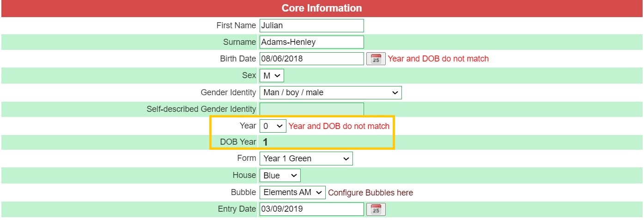This screenshot has height=220, width=644.
Task: Open the Year dropdown showing 0
Action: [x=273, y=126]
